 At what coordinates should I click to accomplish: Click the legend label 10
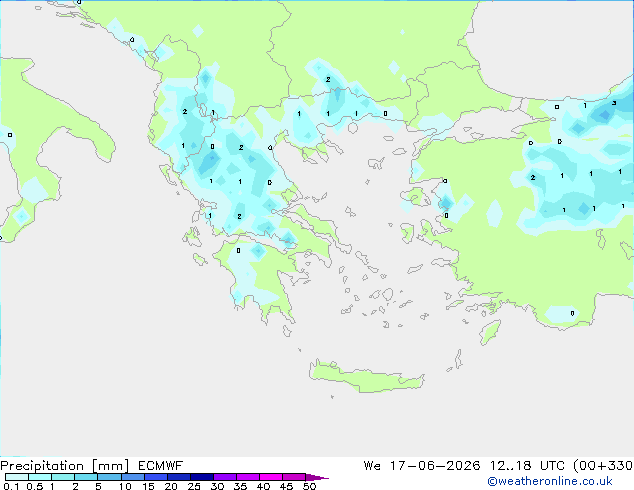click(125, 486)
